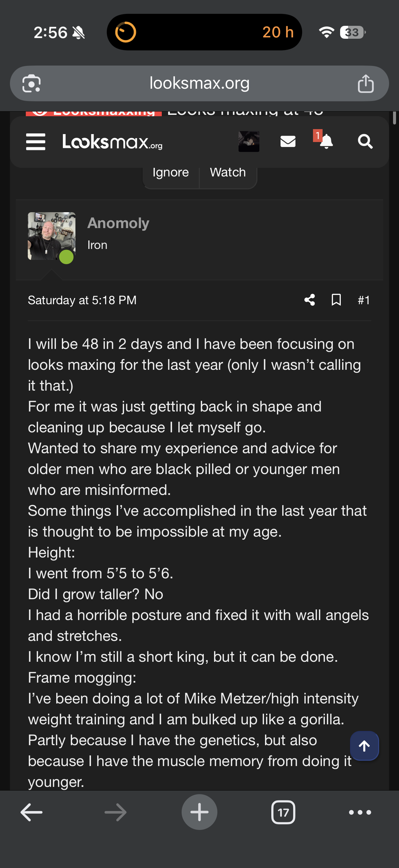Go to Looksmax.org home logo
The image size is (399, 868).
pyautogui.click(x=112, y=142)
